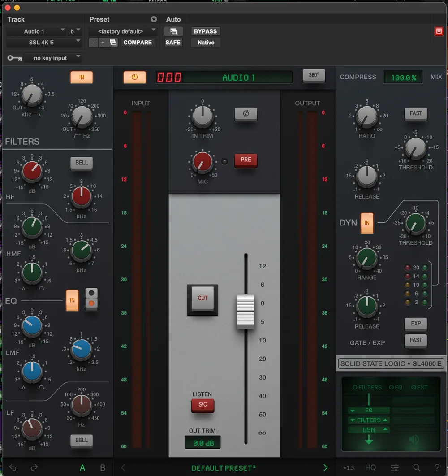Click the MIX 100.0 % value field
This screenshot has width=448, height=476.
pyautogui.click(x=403, y=78)
